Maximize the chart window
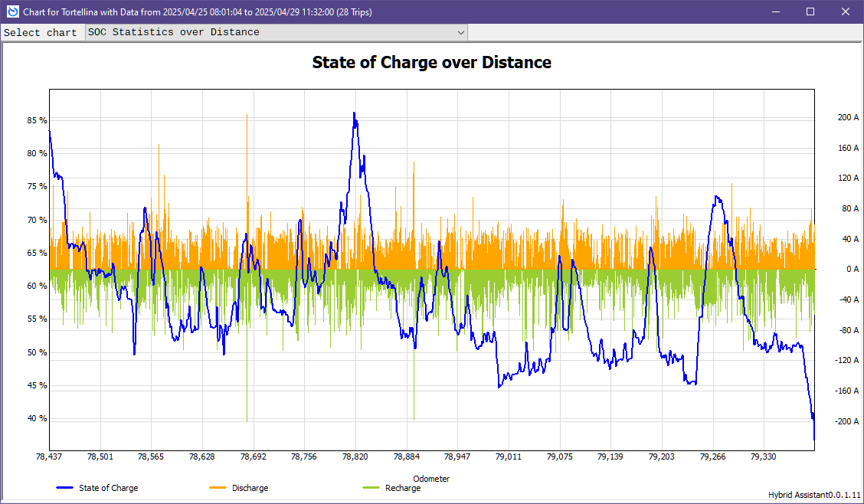Viewport: 864px width, 504px height. pyautogui.click(x=810, y=11)
